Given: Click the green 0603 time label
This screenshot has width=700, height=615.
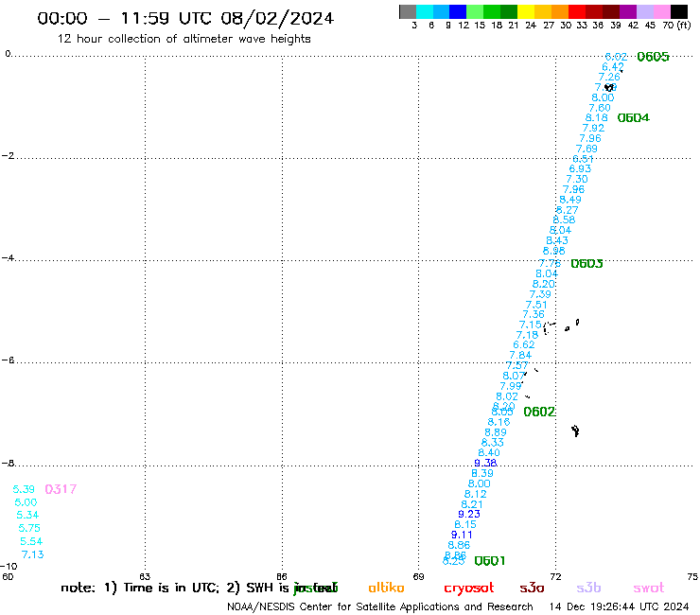Looking at the screenshot, I should [x=586, y=264].
